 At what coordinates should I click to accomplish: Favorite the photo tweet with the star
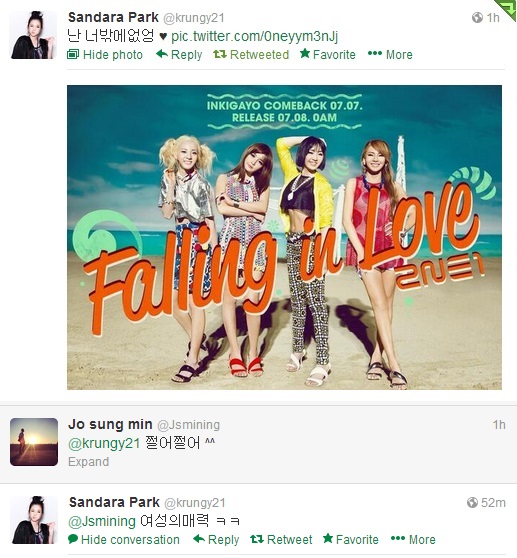click(327, 54)
